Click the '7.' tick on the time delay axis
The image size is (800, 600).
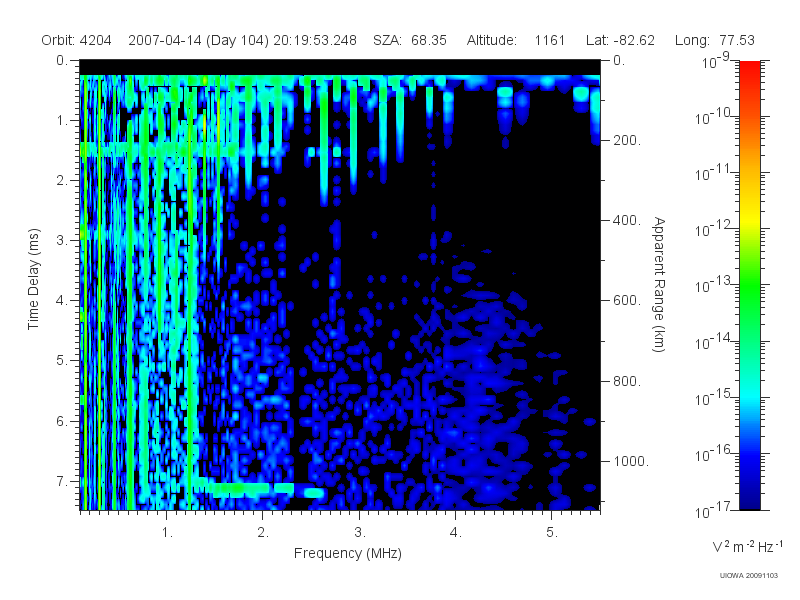(x=62, y=481)
